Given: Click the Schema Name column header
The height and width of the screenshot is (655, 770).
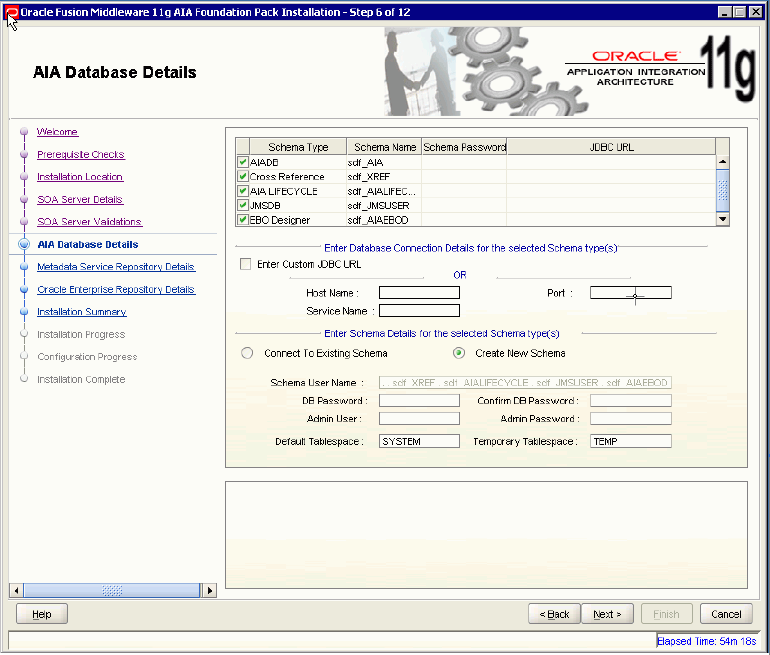Looking at the screenshot, I should (x=385, y=147).
